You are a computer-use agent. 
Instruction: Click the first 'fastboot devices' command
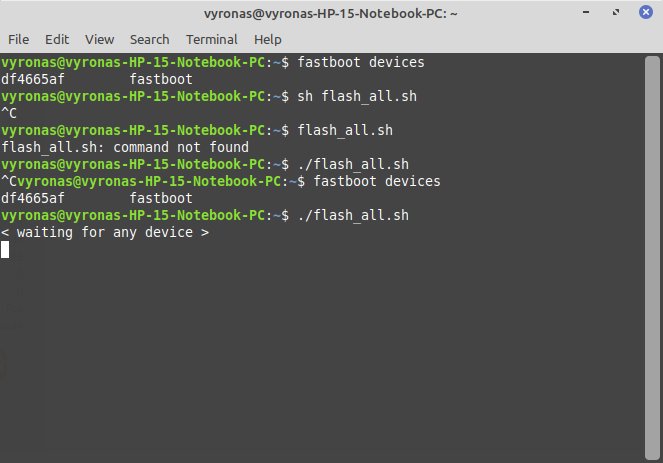(368, 63)
